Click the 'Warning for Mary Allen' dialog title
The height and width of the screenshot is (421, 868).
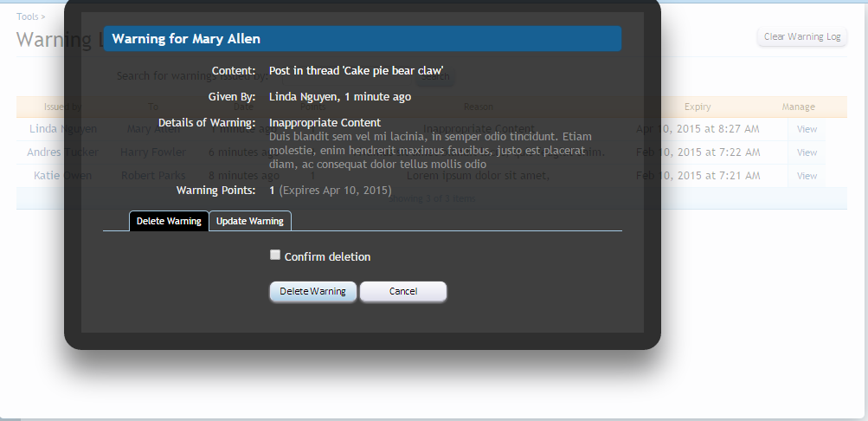pos(186,39)
